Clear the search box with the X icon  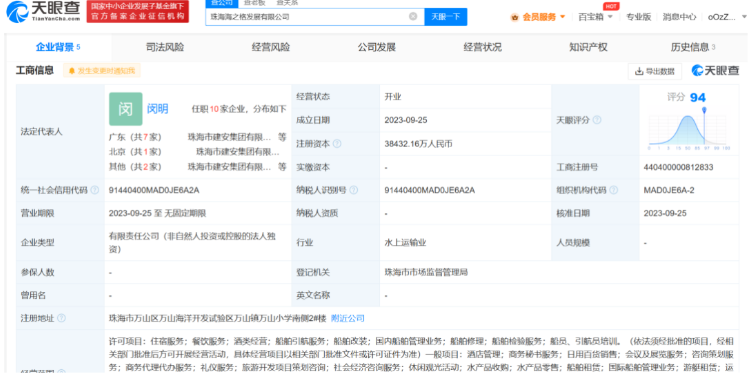pyautogui.click(x=413, y=16)
